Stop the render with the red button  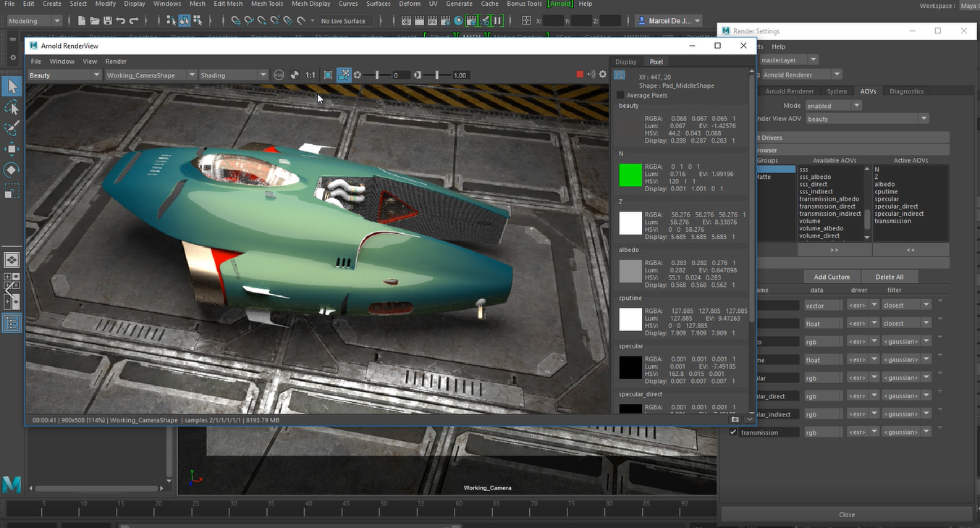click(580, 75)
